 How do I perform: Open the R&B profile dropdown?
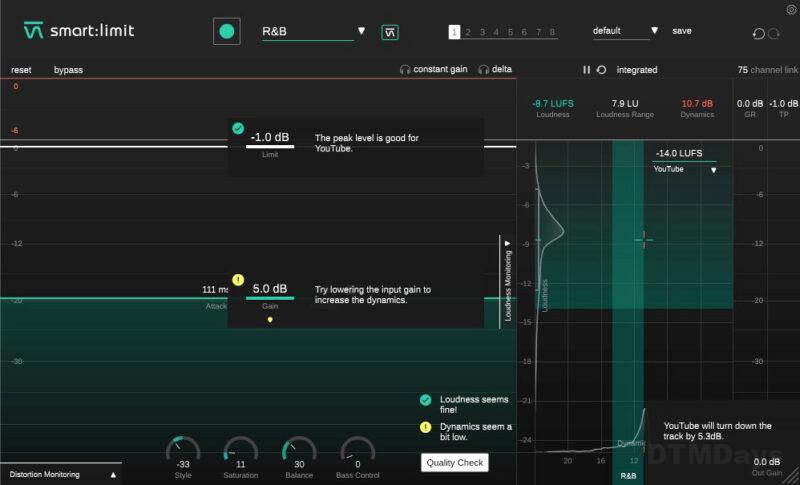307,32
